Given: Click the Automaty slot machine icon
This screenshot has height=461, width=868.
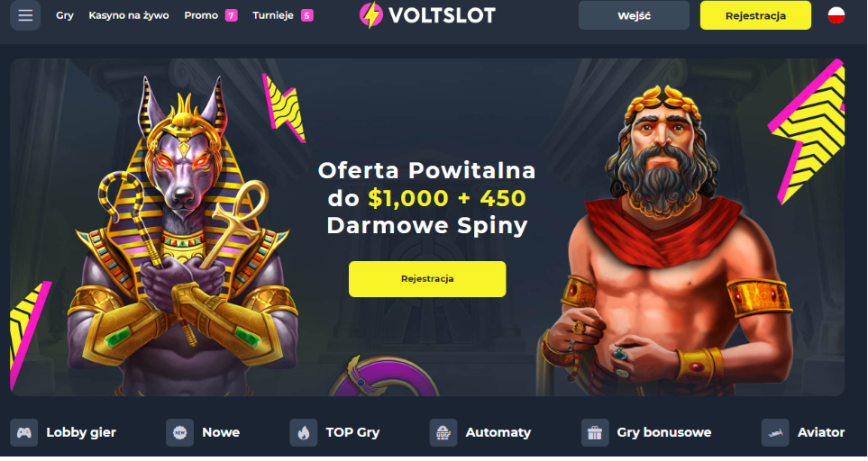Looking at the screenshot, I should pos(443,432).
